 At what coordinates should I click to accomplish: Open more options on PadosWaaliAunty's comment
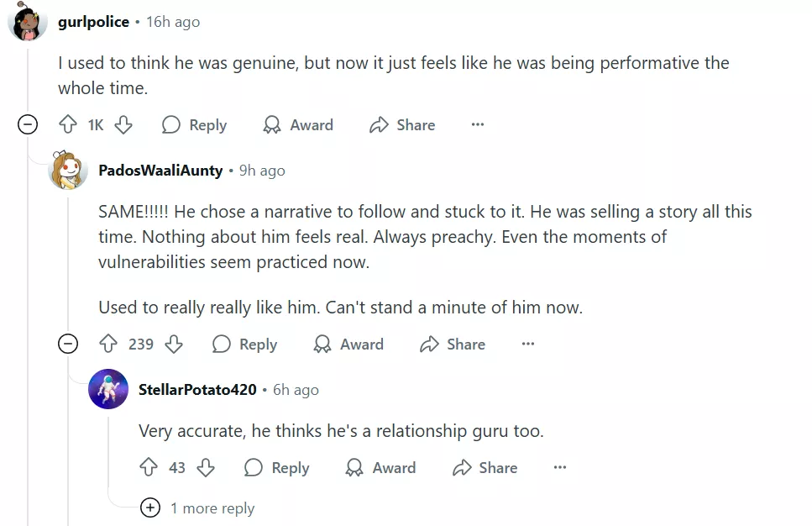528,344
